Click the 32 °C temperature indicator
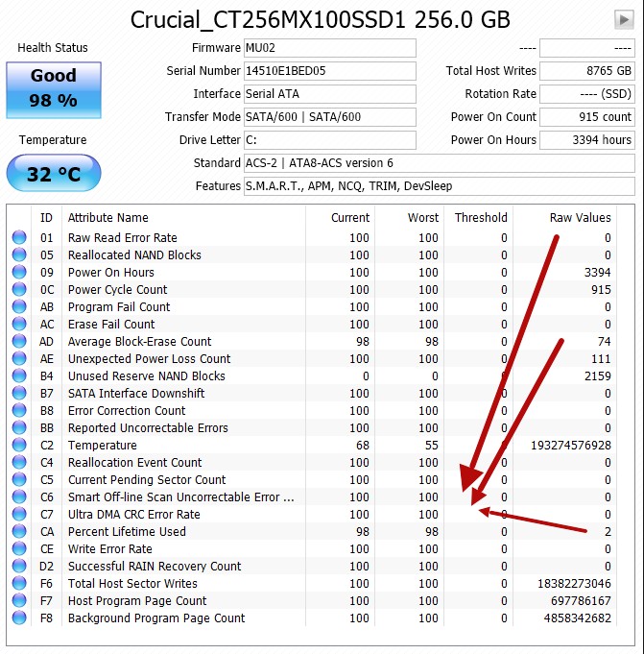Image resolution: width=644 pixels, height=654 pixels. coord(54,173)
